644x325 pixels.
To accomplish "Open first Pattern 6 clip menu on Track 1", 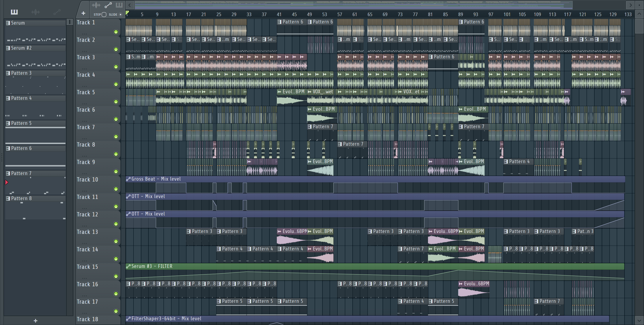I will tap(279, 22).
